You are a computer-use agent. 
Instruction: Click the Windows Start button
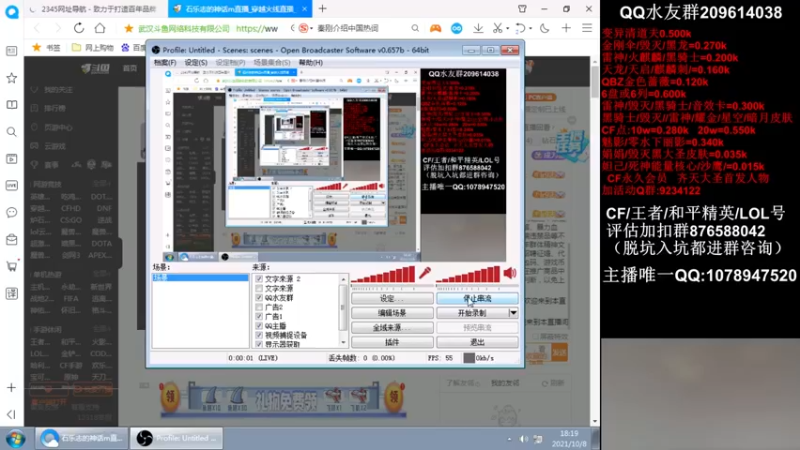pos(15,439)
